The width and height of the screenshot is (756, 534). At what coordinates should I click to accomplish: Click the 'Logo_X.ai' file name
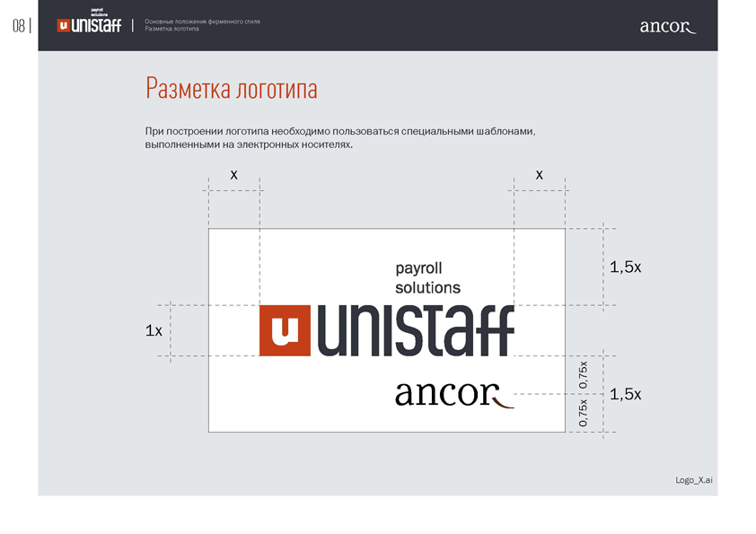[694, 480]
